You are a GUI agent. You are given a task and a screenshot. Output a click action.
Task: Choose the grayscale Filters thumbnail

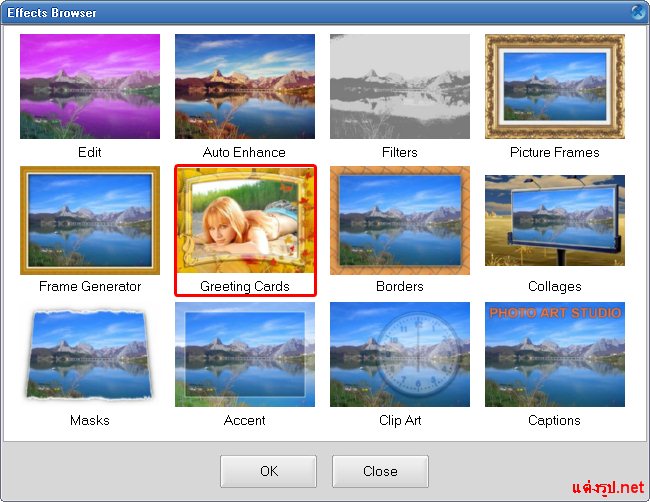pos(400,86)
